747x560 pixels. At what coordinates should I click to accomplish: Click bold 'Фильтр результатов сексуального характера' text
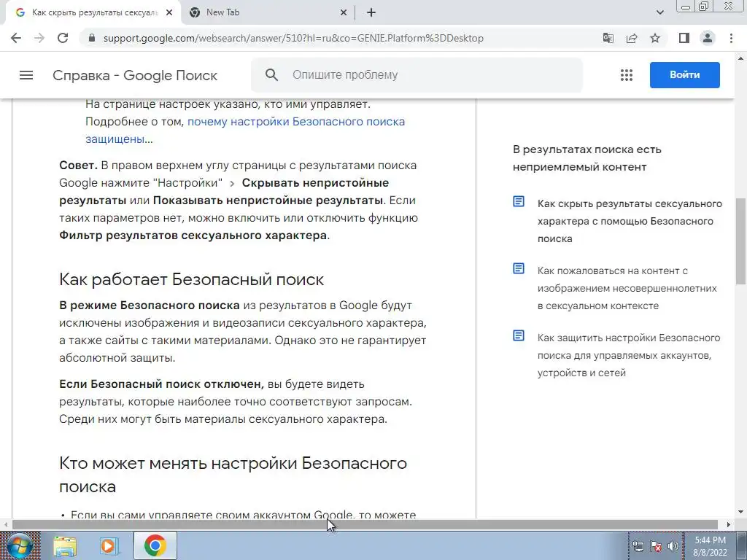tap(193, 236)
